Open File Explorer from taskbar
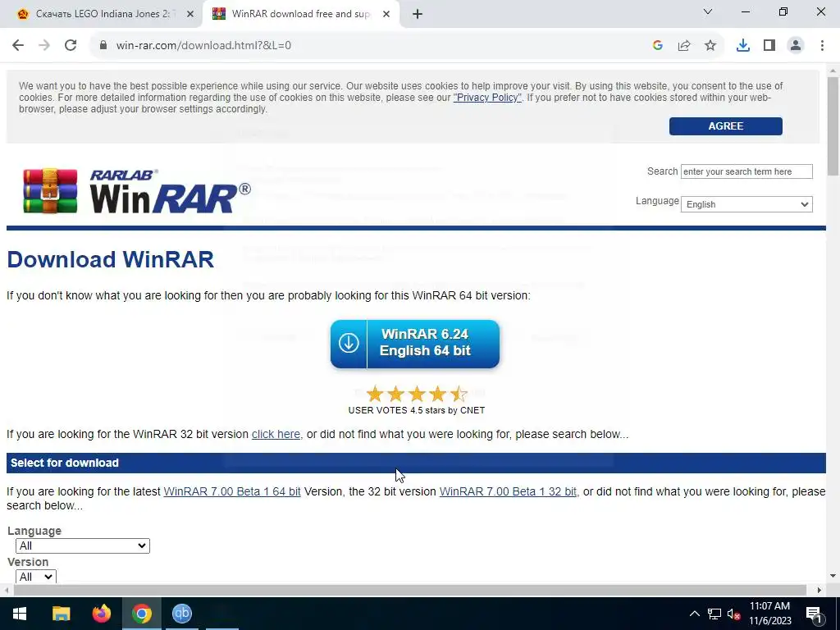 [61, 614]
